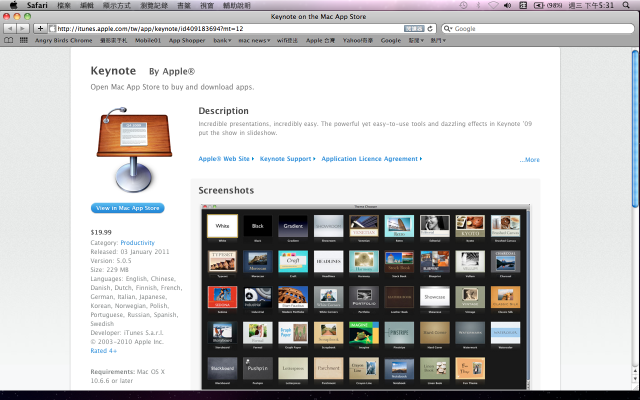The image size is (640, 400).
Task: Click Open Mac App Store to buy text
Action: point(172,87)
